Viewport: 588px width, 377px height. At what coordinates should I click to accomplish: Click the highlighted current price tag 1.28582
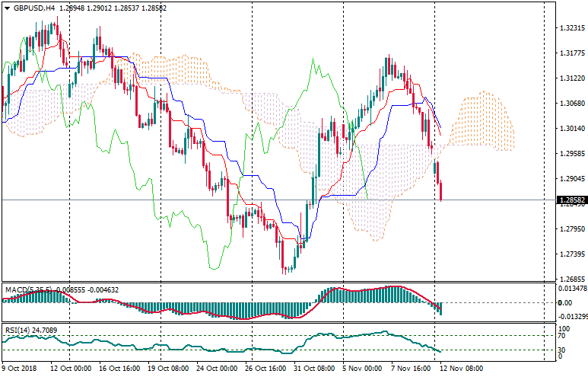[571, 201]
